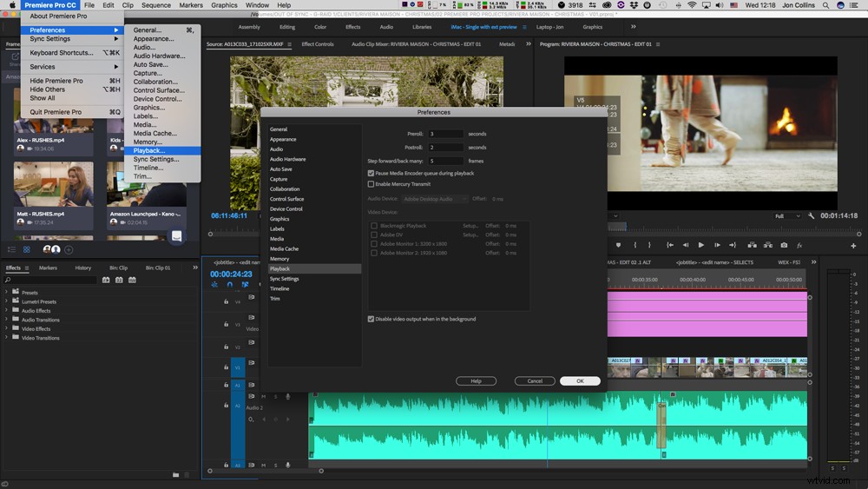Expand the Video Effects folder
868x489 pixels.
7,329
